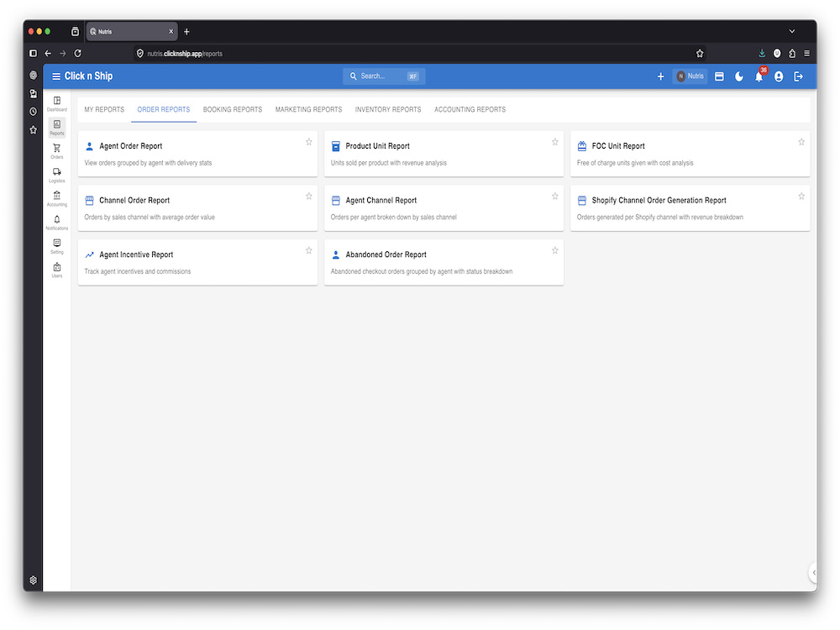This screenshot has height=630, width=840.
Task: Open Reports in sidebar
Action: 57,128
